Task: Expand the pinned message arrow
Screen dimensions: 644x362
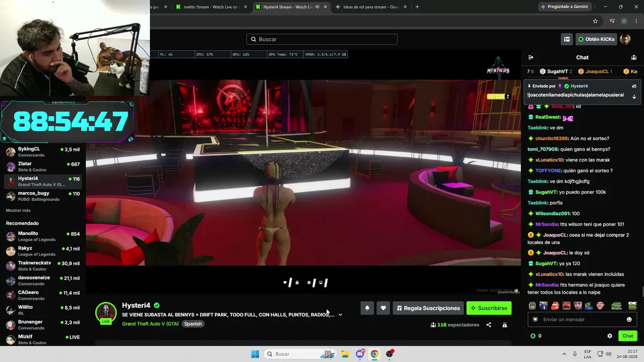Action: [x=634, y=97]
